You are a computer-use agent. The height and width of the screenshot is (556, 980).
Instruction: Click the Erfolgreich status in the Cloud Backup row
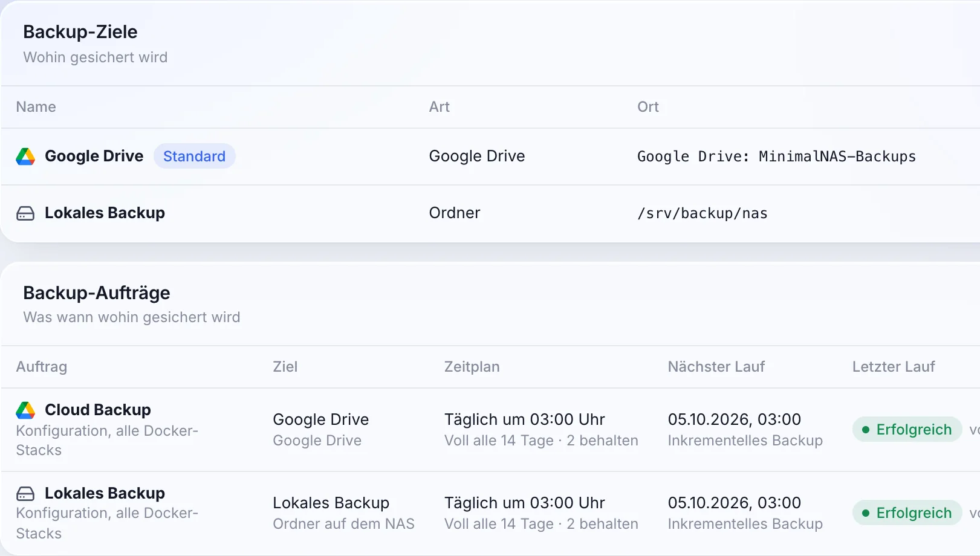point(907,430)
